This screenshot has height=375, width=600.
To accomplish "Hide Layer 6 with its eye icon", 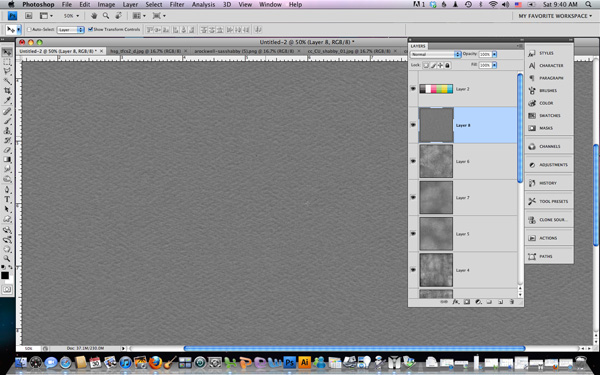I will (413, 161).
